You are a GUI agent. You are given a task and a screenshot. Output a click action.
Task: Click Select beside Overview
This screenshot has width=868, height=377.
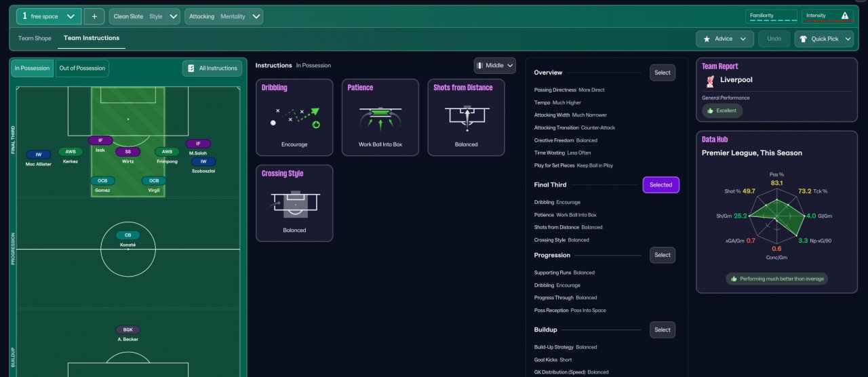tap(663, 73)
